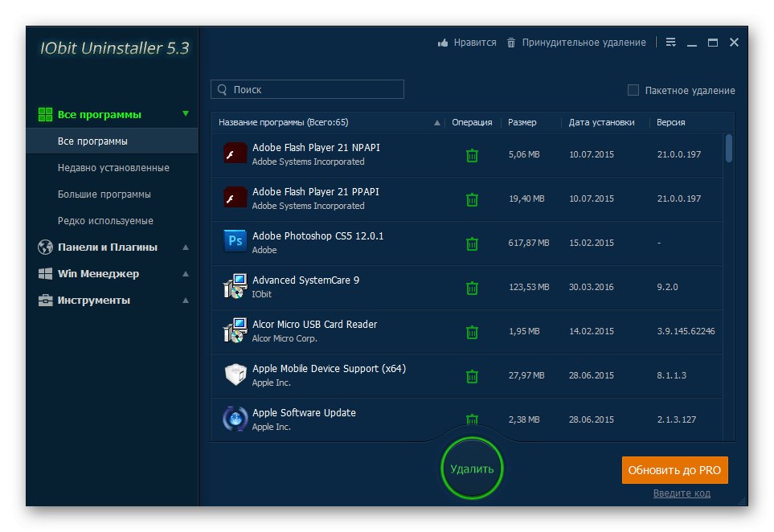Image resolution: width=774 pixels, height=532 pixels.
Task: Open the Панели и Плагины section
Action: tap(107, 248)
